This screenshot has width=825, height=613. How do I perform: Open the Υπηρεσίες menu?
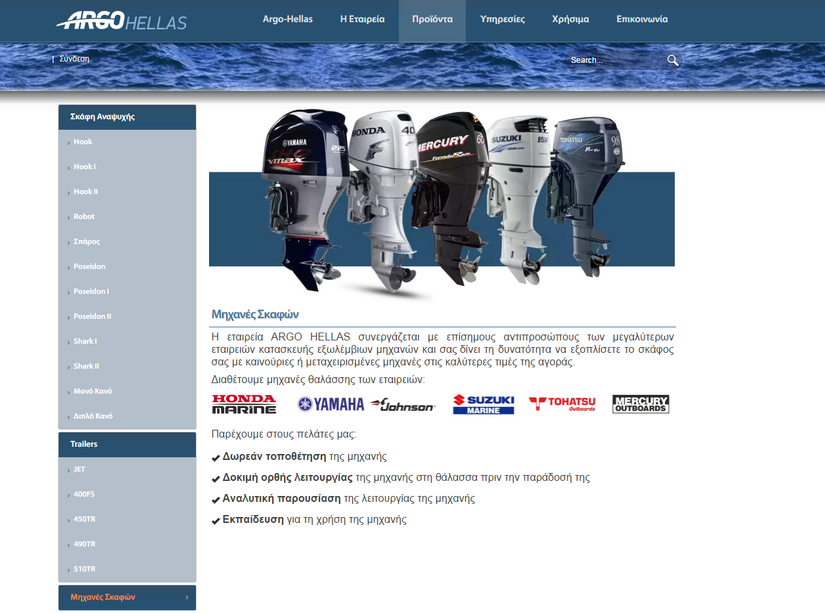(x=502, y=19)
